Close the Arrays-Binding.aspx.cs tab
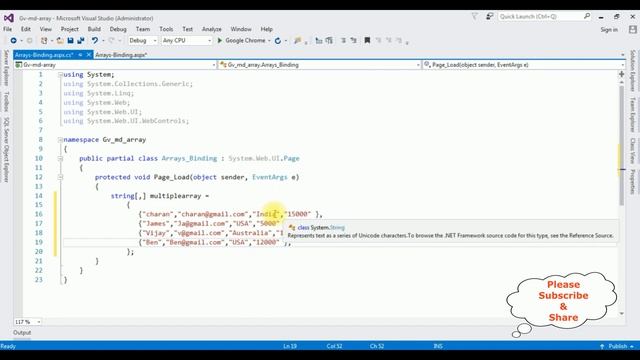 tap(89, 55)
